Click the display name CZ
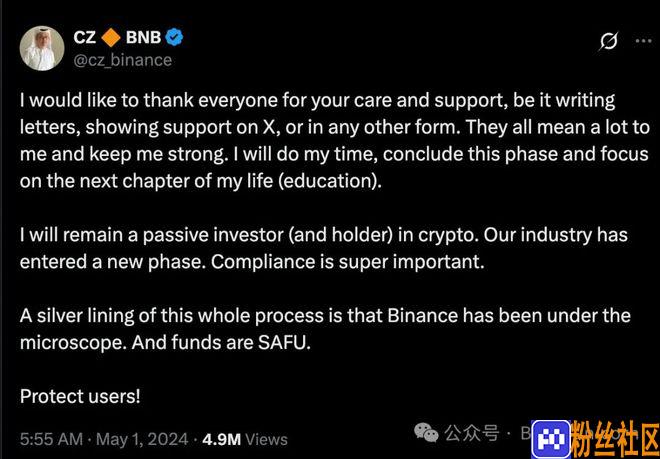Viewport: 660px width, 459px height. (85, 37)
